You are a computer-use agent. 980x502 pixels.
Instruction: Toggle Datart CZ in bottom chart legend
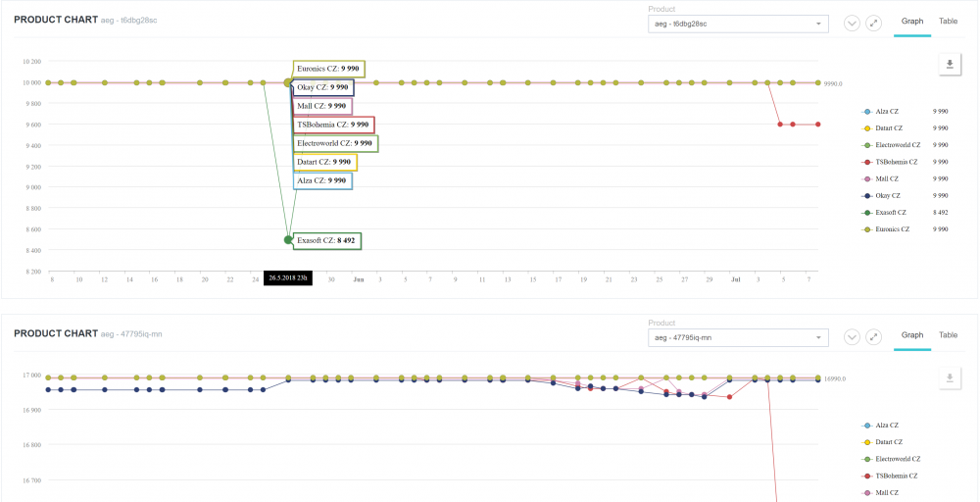[x=883, y=442]
